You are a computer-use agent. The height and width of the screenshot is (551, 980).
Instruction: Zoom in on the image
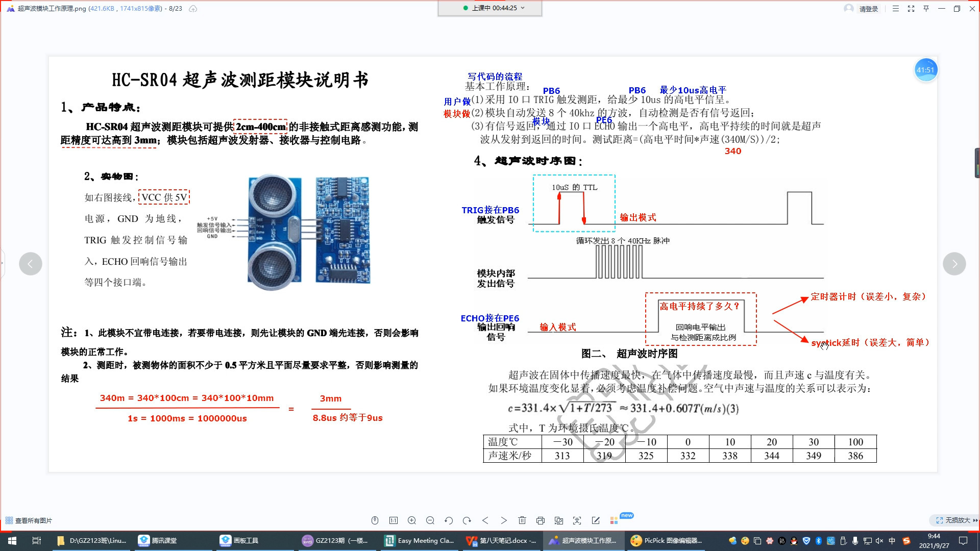(412, 520)
